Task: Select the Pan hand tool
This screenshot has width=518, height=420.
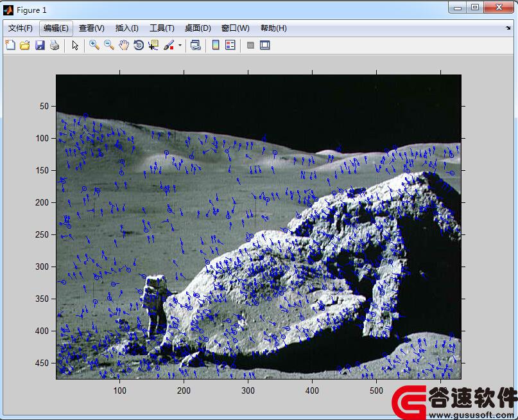Action: (124, 45)
